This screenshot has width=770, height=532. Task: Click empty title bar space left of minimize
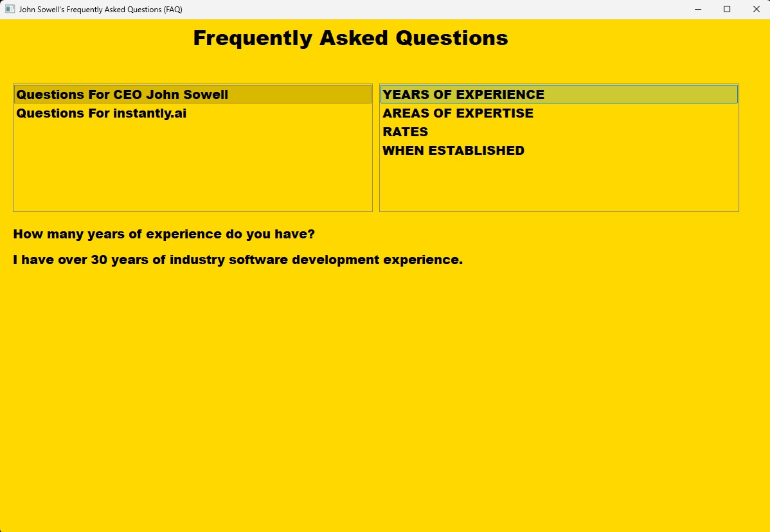pos(450,10)
